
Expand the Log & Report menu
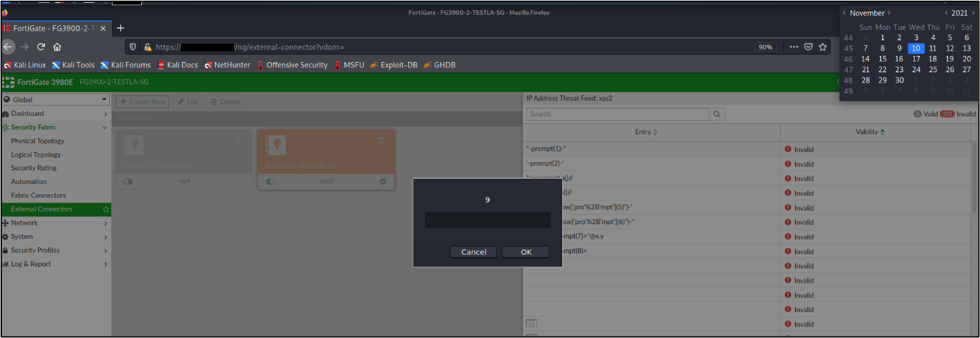(55, 264)
